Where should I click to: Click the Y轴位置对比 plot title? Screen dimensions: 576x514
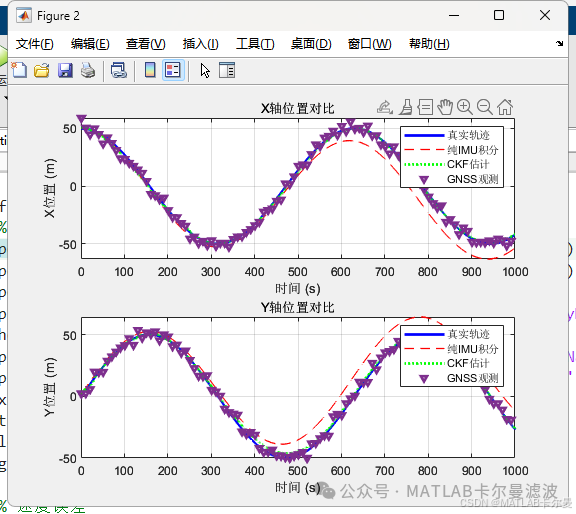tap(298, 307)
